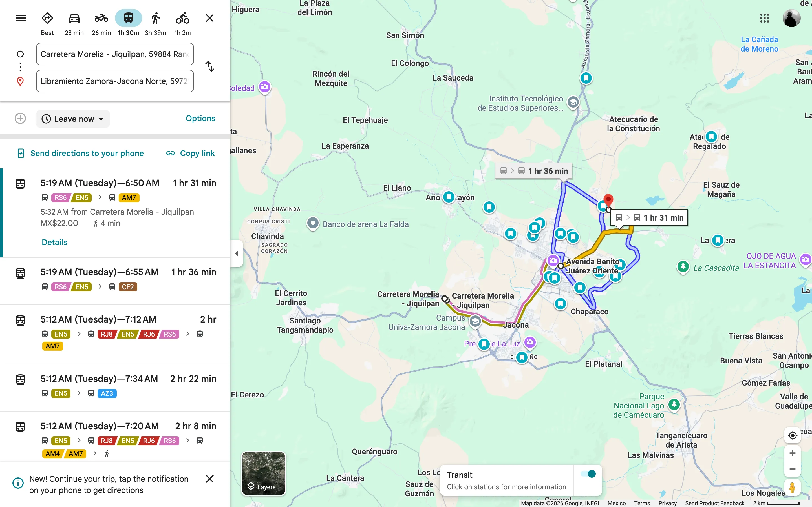Open route Options

click(200, 118)
